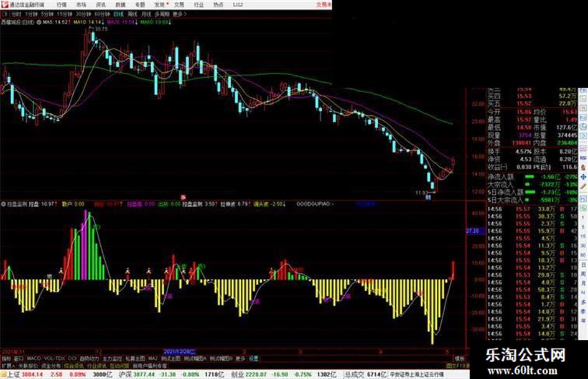Image resolution: width=588 pixels, height=379 pixels.
Task: Click the 上证 index value 3004.14
Action: click(x=32, y=374)
